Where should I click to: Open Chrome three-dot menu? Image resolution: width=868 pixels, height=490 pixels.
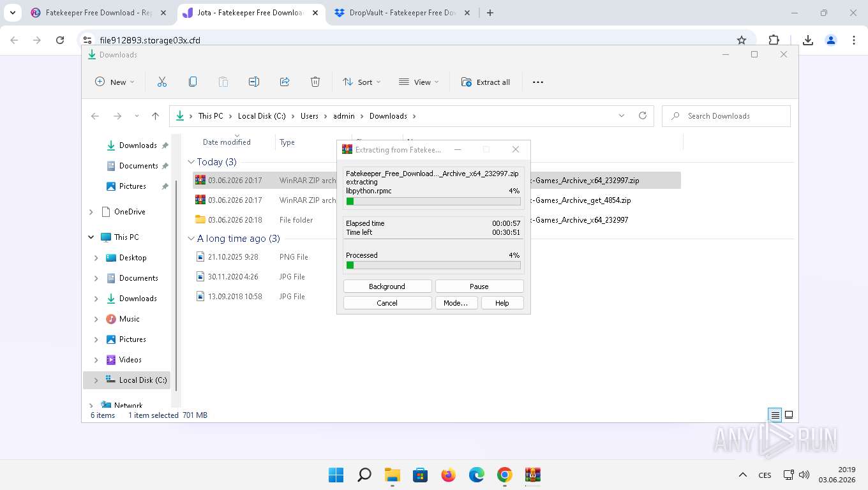(x=854, y=40)
